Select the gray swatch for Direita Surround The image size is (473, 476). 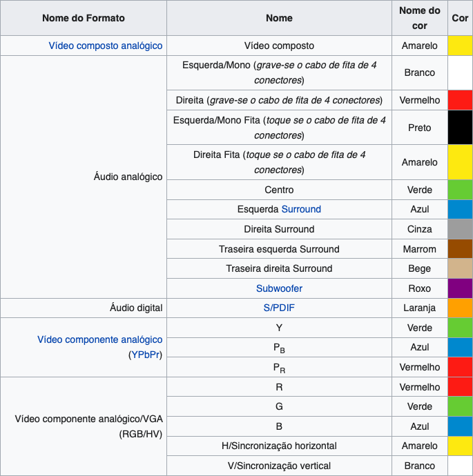click(x=460, y=229)
